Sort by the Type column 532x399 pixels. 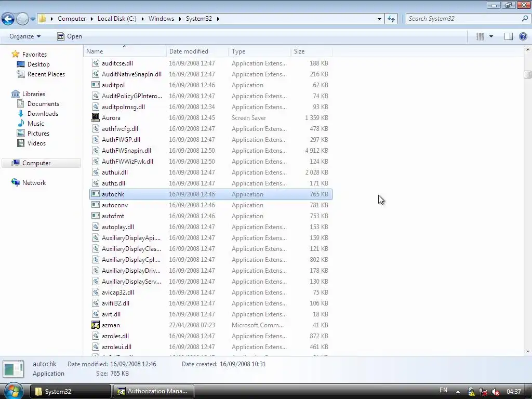click(260, 51)
